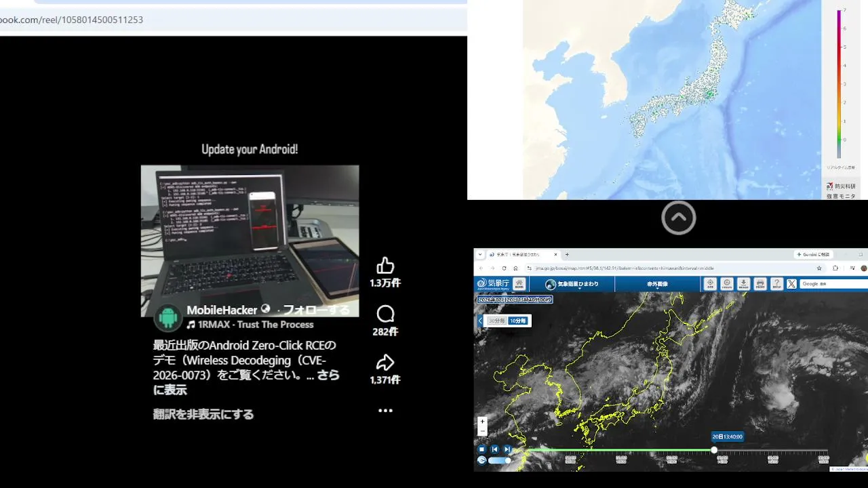Click the satellite timeline slider handle
868x488 pixels.
click(714, 450)
